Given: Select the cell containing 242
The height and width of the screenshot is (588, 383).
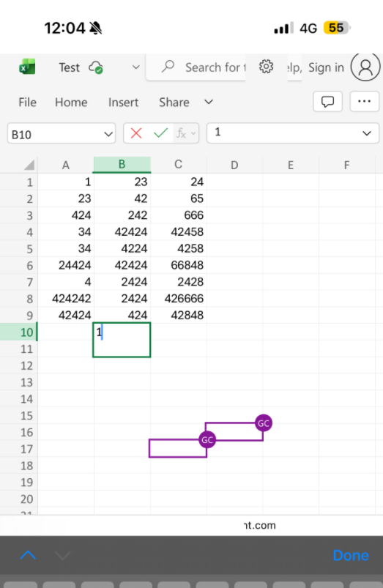Looking at the screenshot, I should (122, 215).
